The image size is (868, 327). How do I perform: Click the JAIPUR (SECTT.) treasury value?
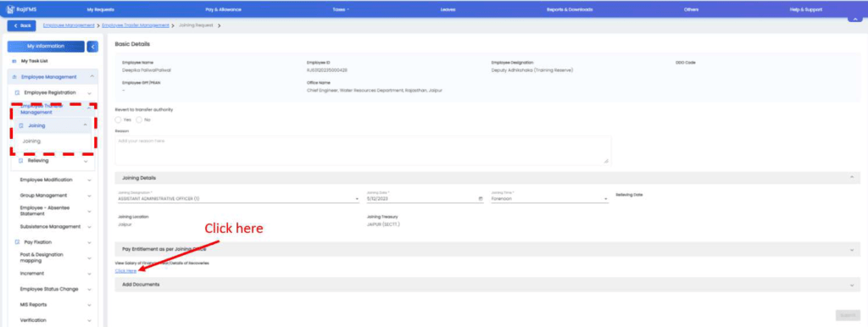point(383,224)
